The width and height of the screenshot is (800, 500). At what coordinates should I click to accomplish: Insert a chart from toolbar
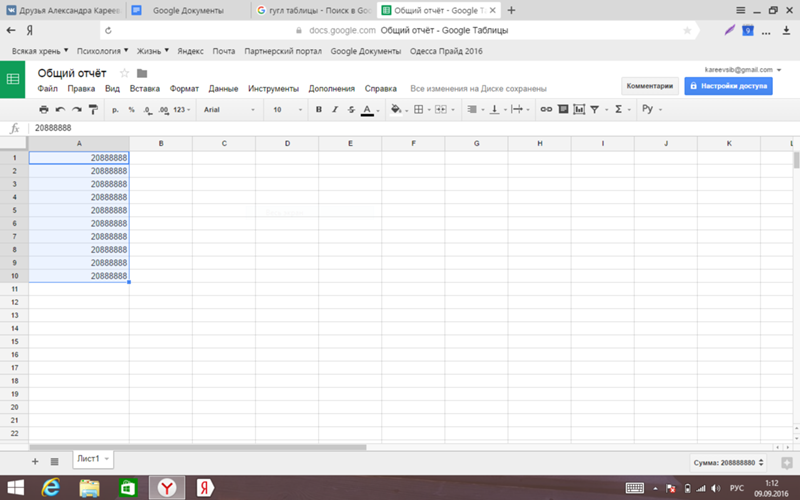pyautogui.click(x=579, y=109)
